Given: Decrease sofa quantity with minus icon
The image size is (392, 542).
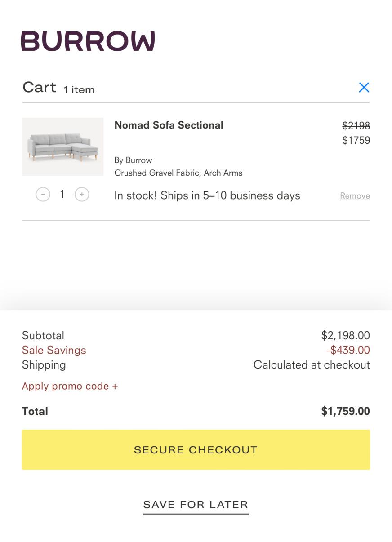Looking at the screenshot, I should (43, 195).
